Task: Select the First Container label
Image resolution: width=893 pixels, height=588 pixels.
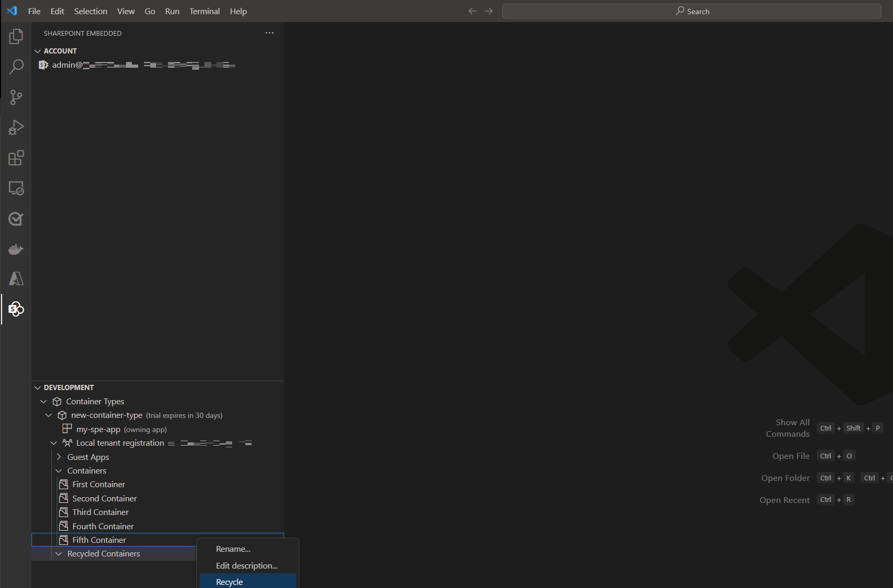Action: (99, 484)
